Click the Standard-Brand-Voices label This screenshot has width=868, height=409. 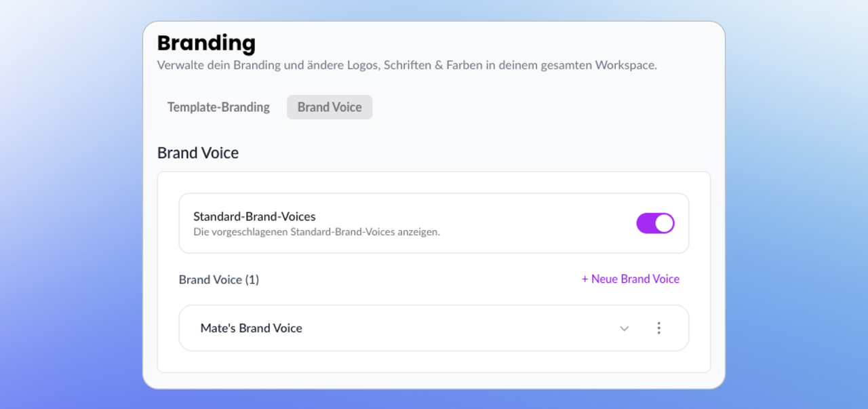pyautogui.click(x=254, y=216)
